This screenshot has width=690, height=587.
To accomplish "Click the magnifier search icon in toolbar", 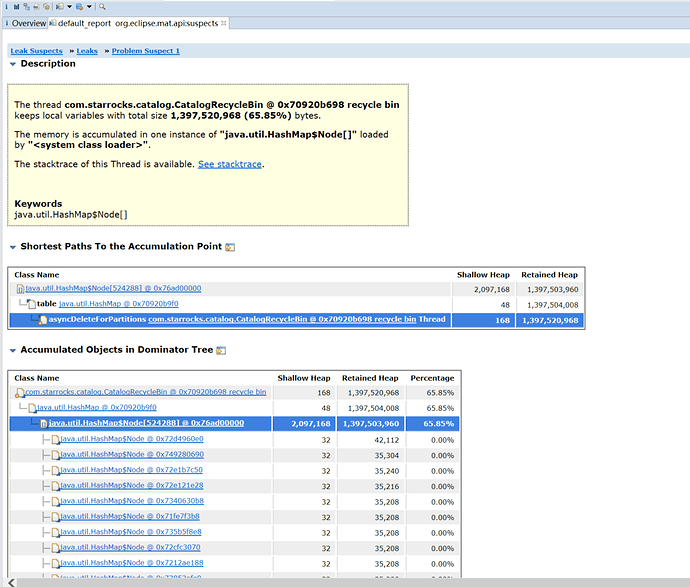I will pyautogui.click(x=103, y=6).
